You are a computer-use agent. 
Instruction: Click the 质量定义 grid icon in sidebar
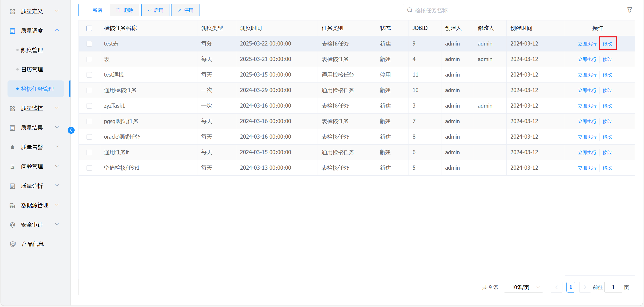coord(12,11)
